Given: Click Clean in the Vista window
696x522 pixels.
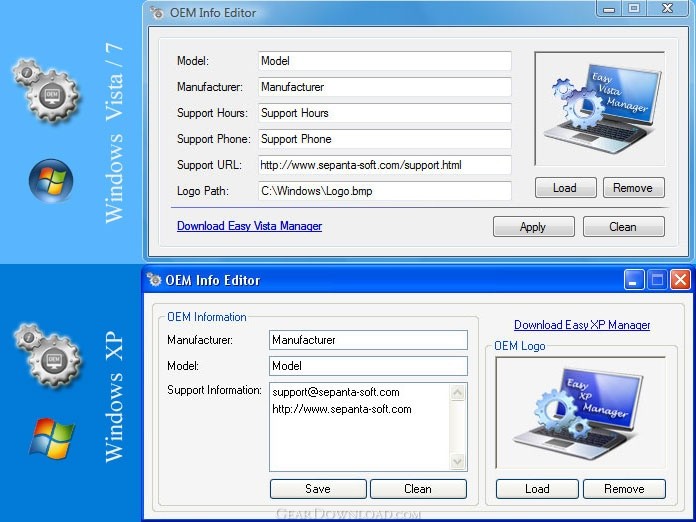Looking at the screenshot, I should 624,227.
